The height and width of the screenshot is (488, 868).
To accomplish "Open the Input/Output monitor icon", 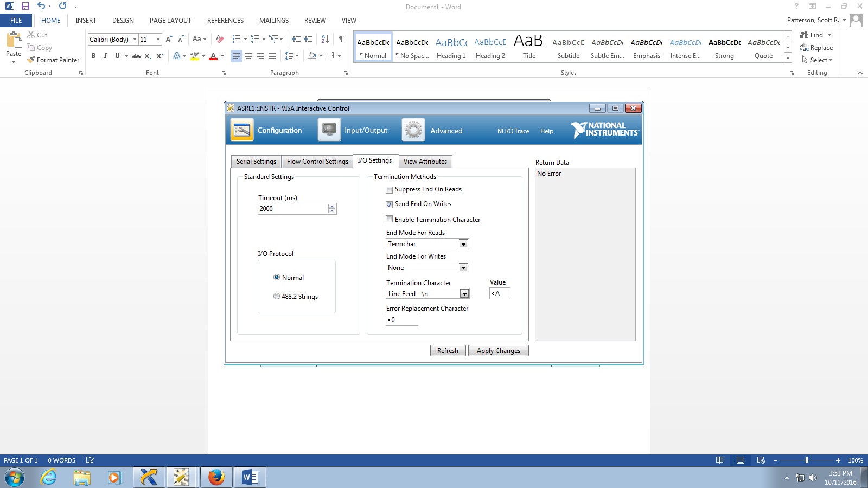I will (329, 130).
